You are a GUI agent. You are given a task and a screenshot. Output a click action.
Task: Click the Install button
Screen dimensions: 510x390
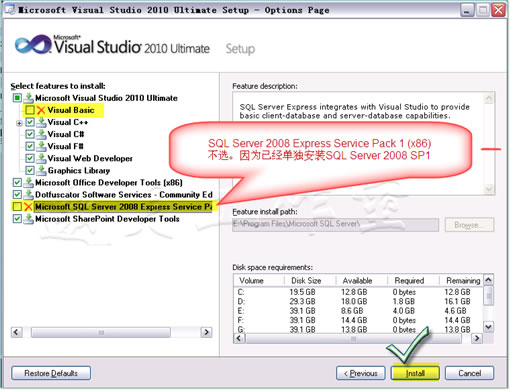tap(415, 373)
